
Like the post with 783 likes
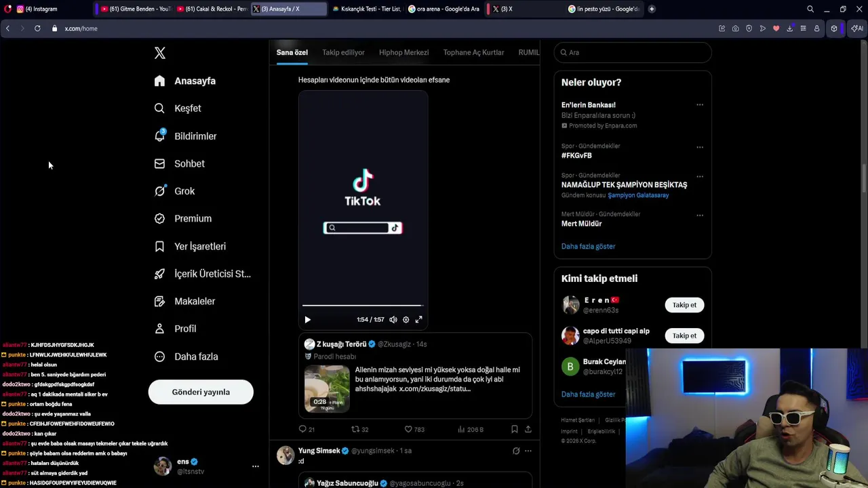(414, 429)
